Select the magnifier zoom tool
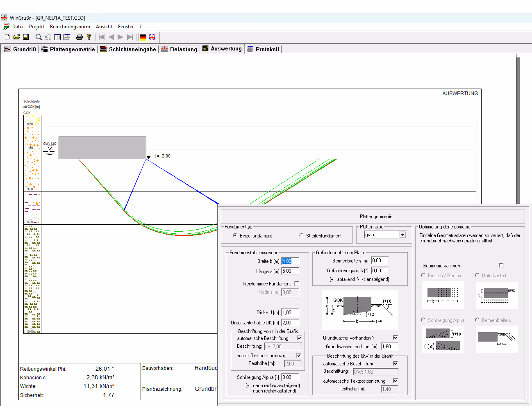The height and width of the screenshot is (406, 532). pos(39,37)
